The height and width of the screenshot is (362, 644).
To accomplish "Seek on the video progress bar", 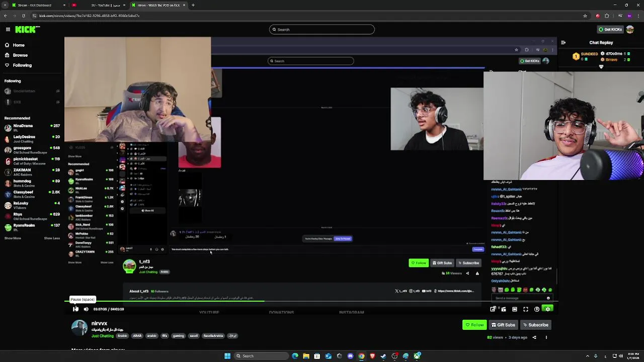I will coord(311,302).
